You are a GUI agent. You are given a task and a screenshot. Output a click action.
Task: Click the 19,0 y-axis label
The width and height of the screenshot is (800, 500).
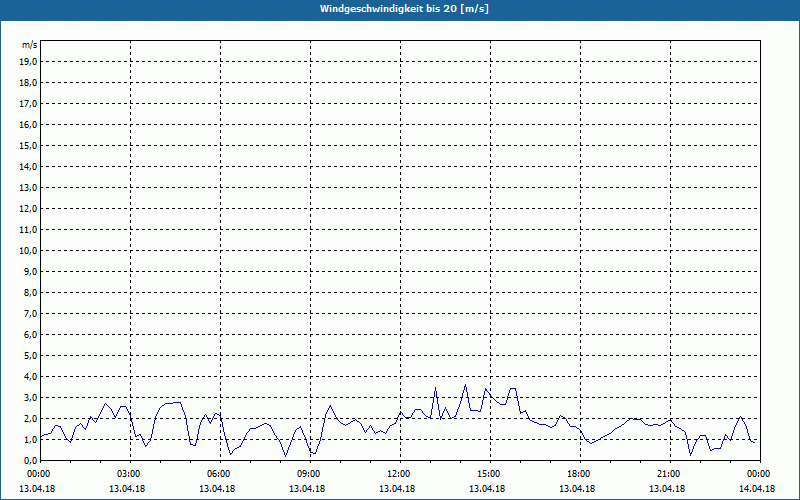(x=28, y=62)
